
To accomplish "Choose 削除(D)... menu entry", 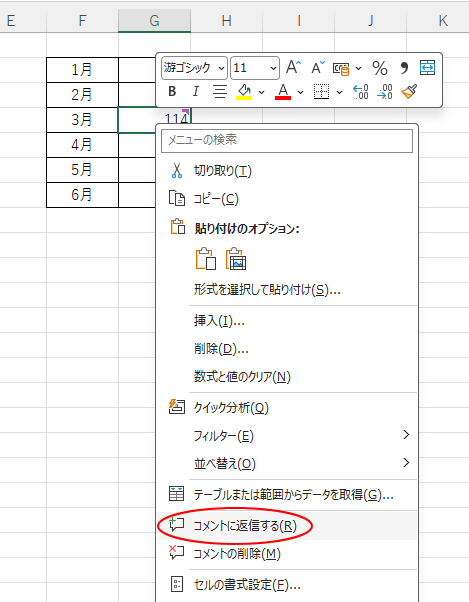I will (287, 349).
